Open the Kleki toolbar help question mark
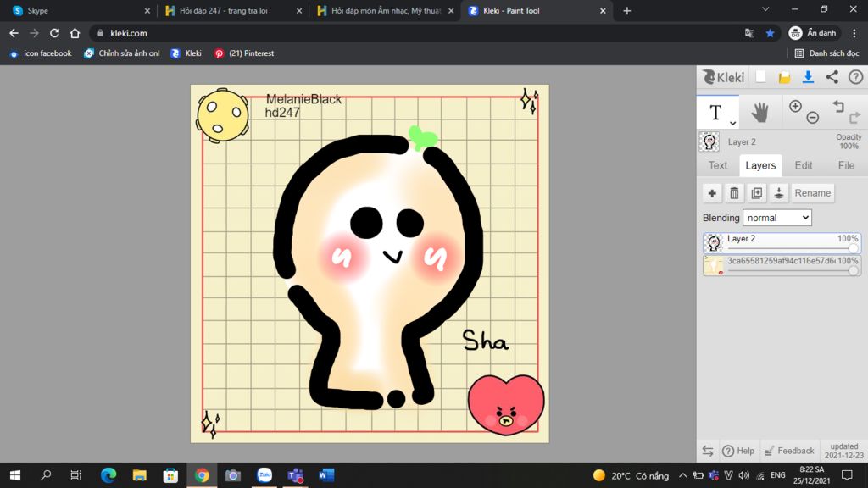 [x=856, y=77]
